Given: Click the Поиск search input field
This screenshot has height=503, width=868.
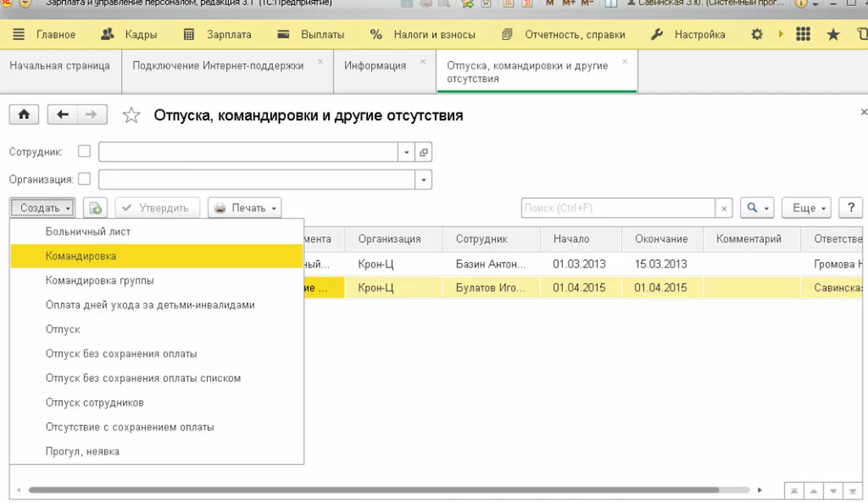Looking at the screenshot, I should [x=618, y=208].
